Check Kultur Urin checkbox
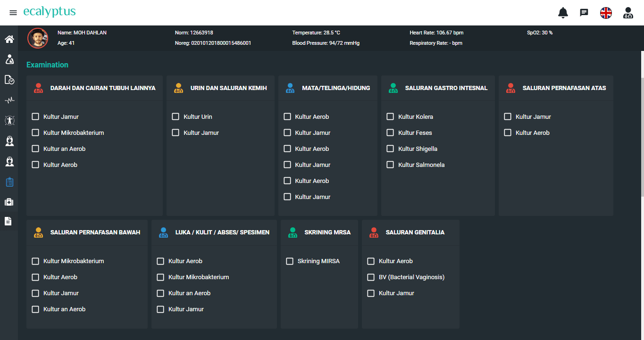Image resolution: width=644 pixels, height=340 pixels. point(176,116)
